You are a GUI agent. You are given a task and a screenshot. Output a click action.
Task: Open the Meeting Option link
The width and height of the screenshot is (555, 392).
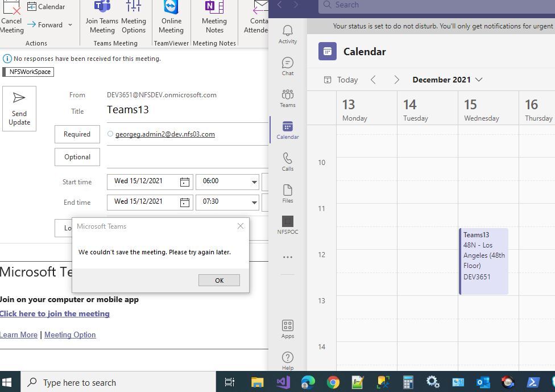[70, 335]
